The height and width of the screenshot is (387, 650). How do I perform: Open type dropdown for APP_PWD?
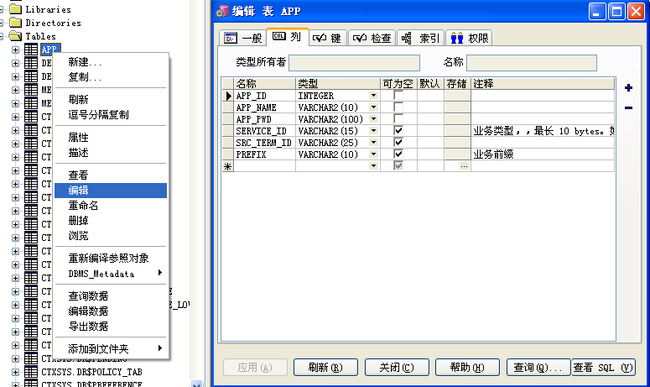(374, 119)
